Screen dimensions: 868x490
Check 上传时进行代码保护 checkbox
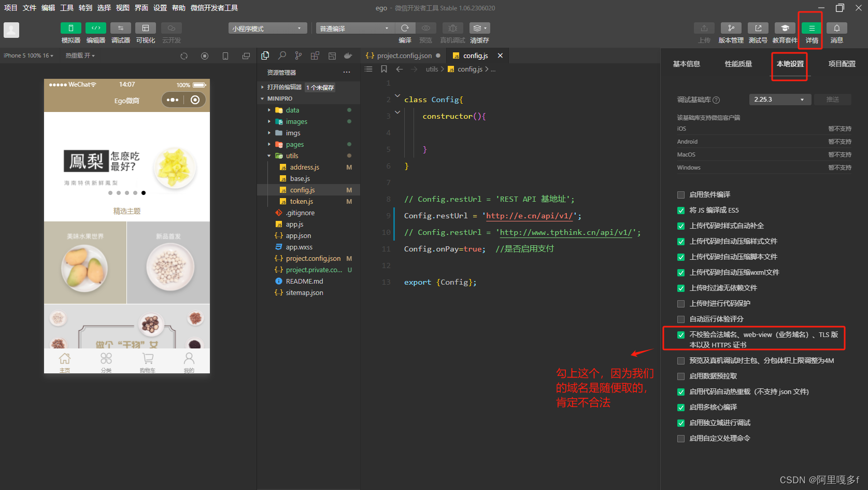pyautogui.click(x=681, y=304)
